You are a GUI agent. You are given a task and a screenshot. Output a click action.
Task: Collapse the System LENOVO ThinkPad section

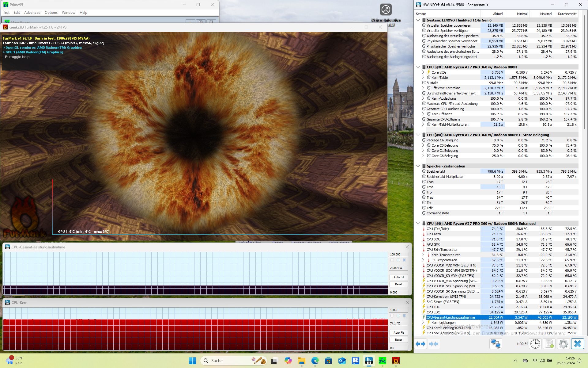418,20
